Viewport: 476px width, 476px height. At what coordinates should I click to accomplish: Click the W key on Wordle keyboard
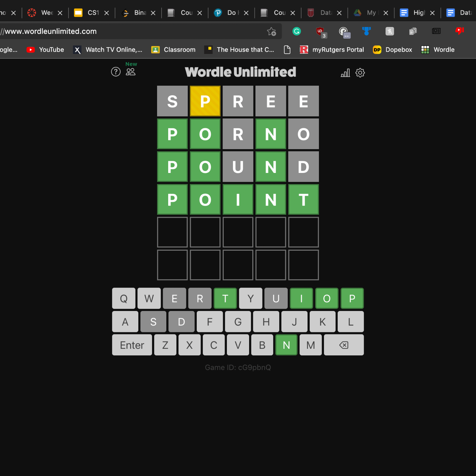[149, 298]
